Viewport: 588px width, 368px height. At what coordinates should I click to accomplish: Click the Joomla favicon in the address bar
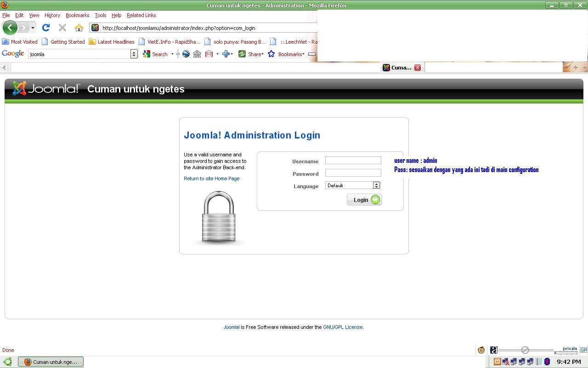(x=95, y=28)
